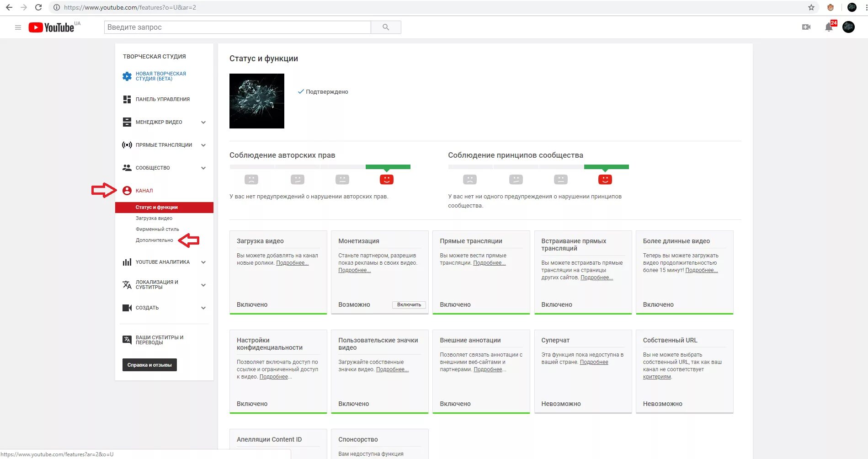Viewport: 868px width, 459px height.
Task: Click the Справка и отзывы button
Action: tap(149, 365)
